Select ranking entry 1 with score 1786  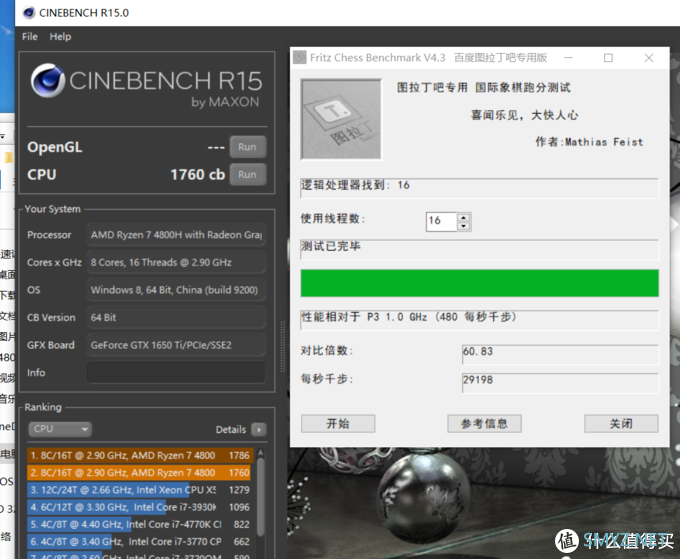pos(139,455)
